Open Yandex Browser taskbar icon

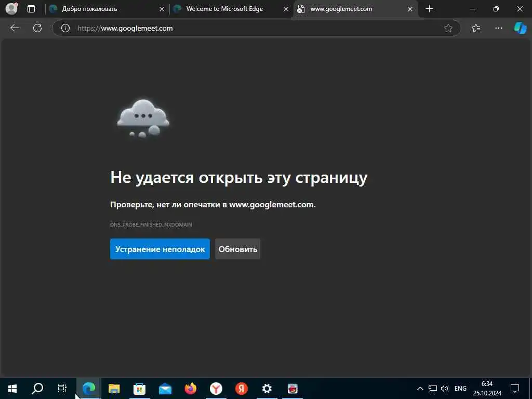click(216, 389)
